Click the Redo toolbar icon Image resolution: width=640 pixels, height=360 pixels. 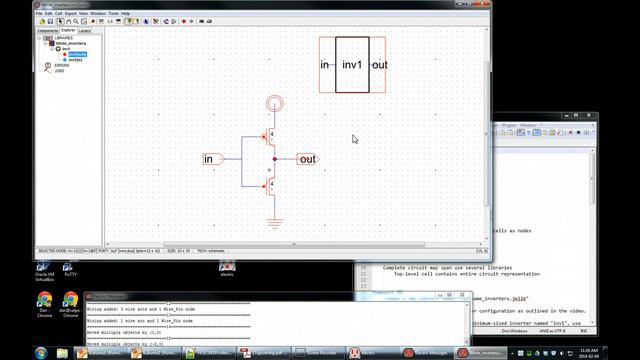[173, 21]
